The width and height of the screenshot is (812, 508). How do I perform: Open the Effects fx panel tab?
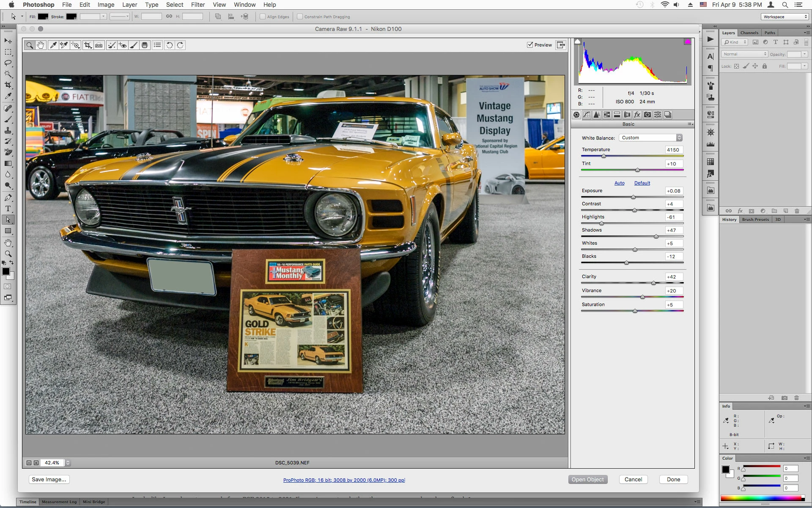pos(637,115)
